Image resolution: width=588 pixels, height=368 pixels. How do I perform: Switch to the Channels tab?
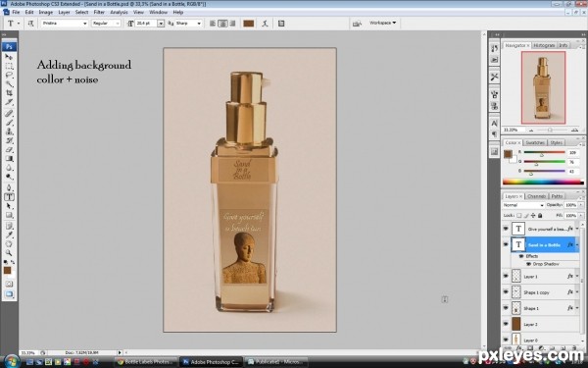click(x=536, y=196)
